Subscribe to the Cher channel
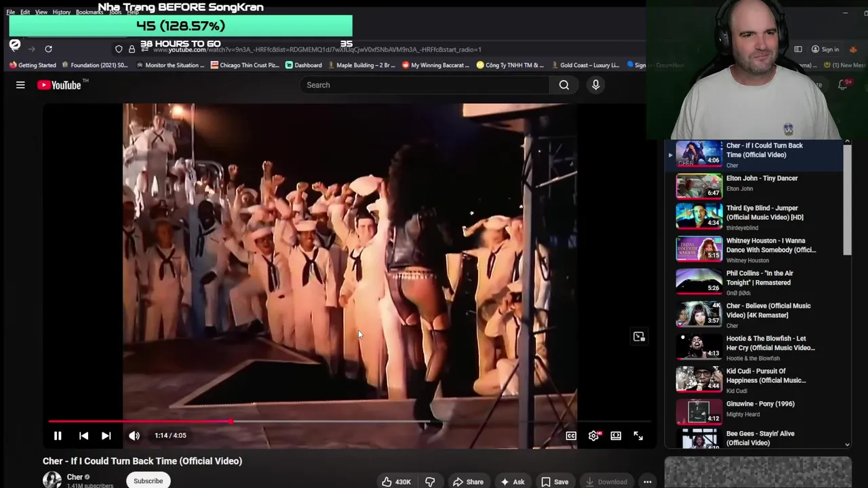This screenshot has height=488, width=868. point(148,481)
